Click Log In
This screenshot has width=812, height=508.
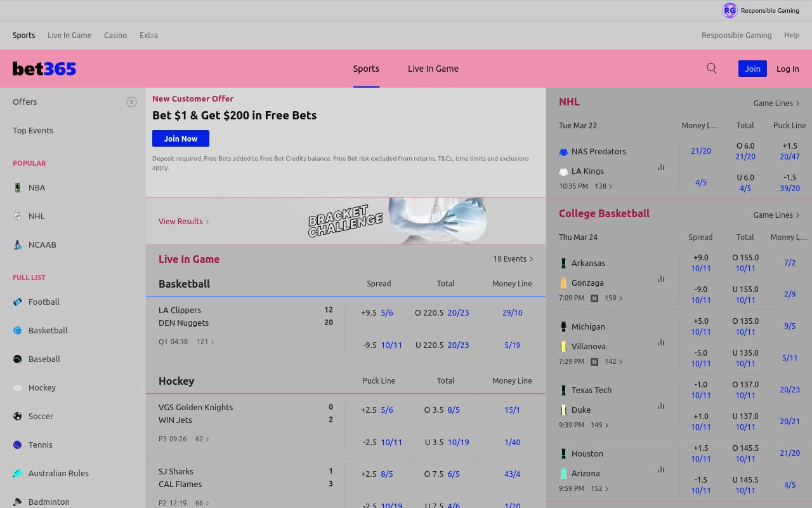pos(788,69)
